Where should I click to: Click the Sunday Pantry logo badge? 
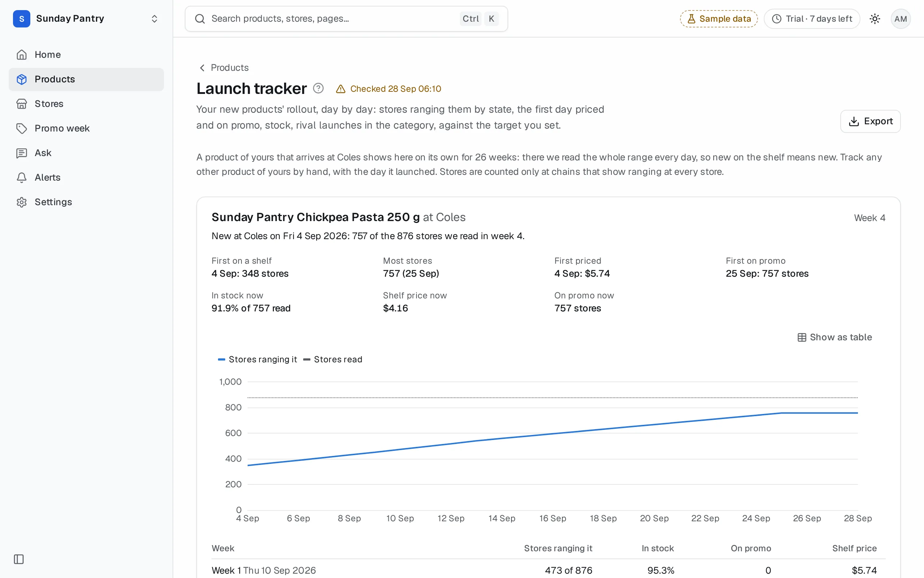tap(21, 19)
